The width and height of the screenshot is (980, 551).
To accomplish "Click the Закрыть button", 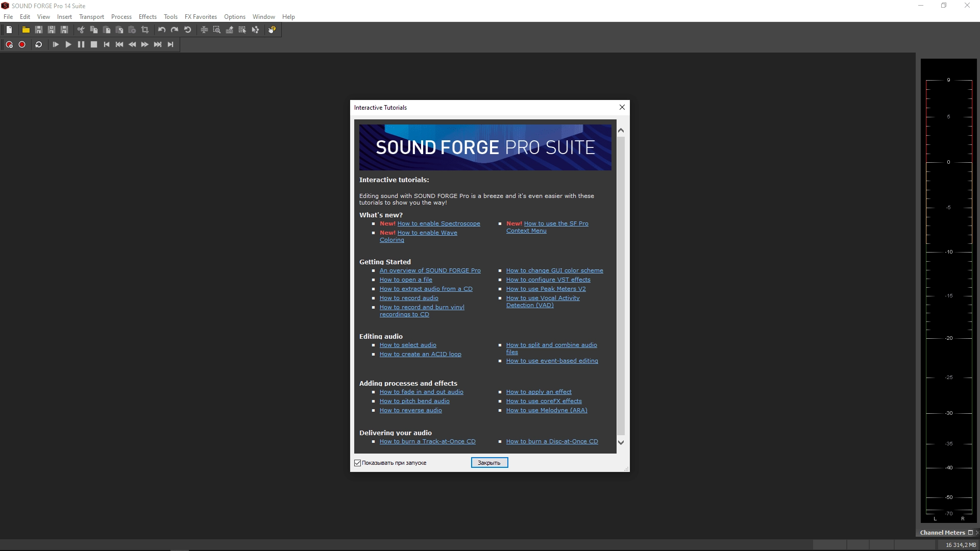I will (489, 463).
